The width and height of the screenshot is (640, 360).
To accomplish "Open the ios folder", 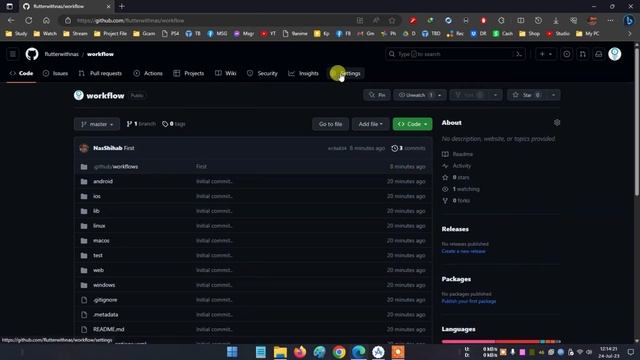I will (97, 196).
